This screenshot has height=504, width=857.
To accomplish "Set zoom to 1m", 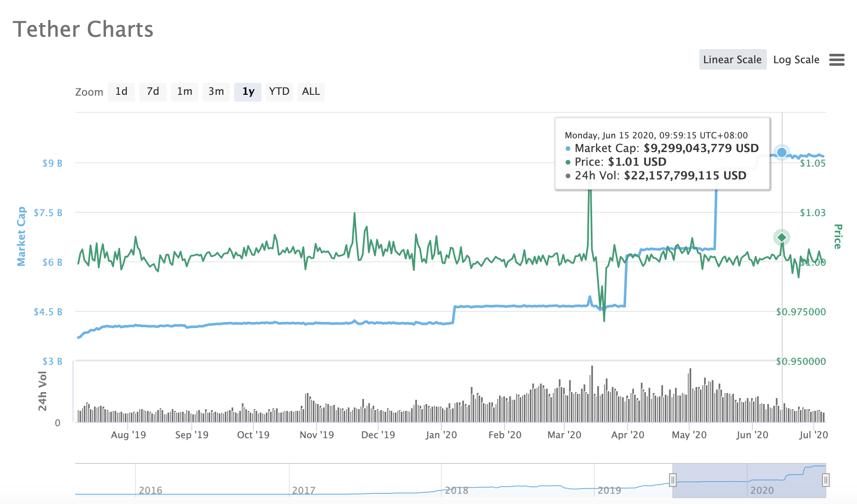I will tap(185, 92).
